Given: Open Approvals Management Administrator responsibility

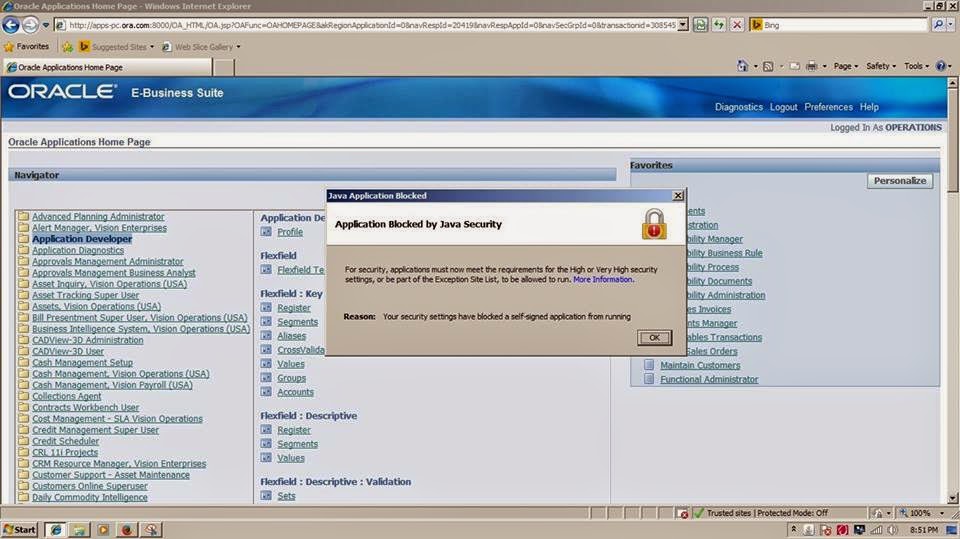Looking at the screenshot, I should pyautogui.click(x=107, y=262).
